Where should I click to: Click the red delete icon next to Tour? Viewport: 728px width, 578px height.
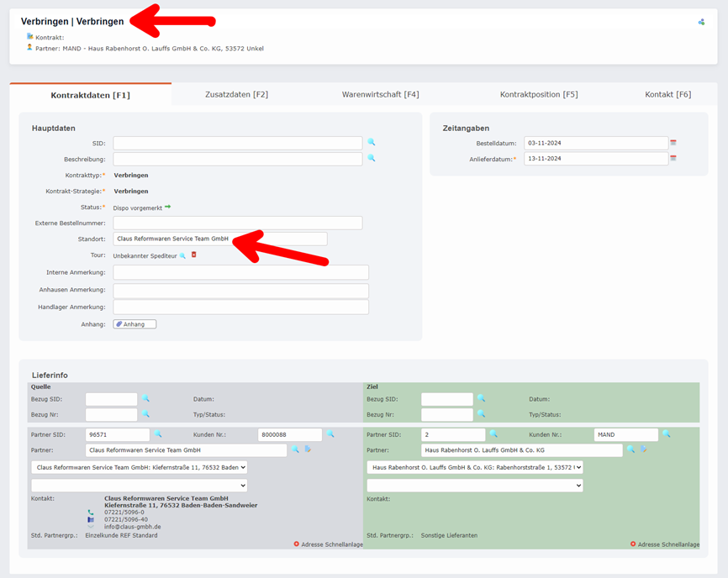pos(194,255)
